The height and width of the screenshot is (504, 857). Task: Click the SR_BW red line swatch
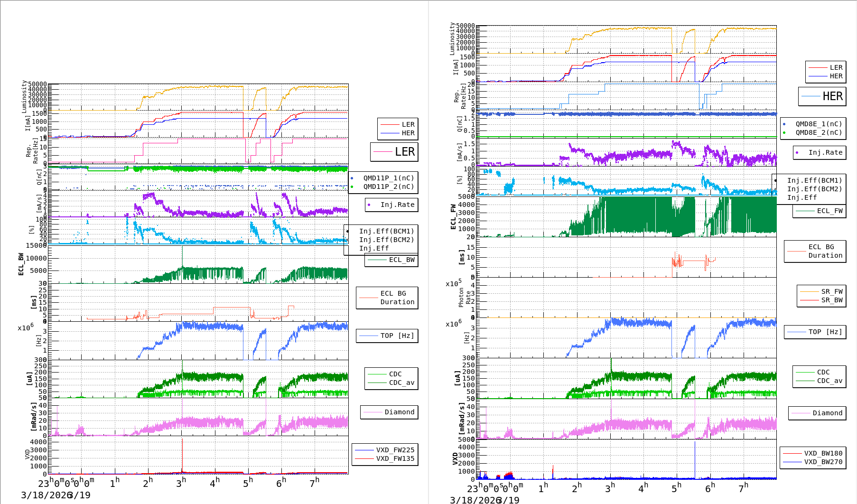(809, 300)
